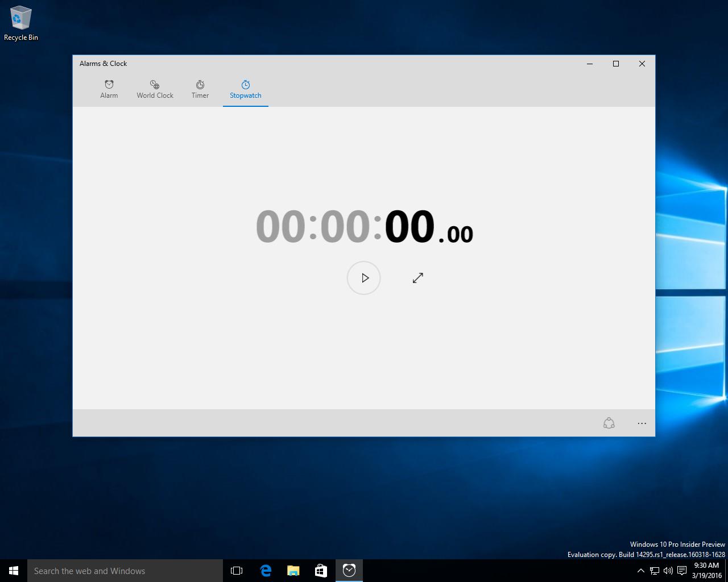
Task: Open the Action Center notifications icon
Action: point(682,571)
